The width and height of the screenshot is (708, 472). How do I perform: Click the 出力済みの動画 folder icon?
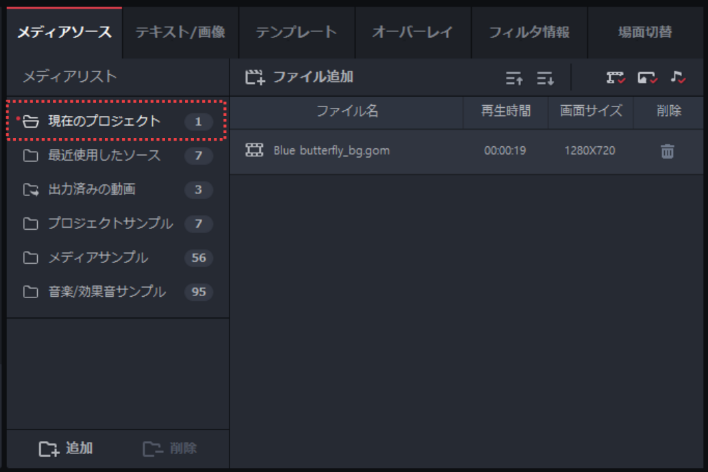tap(30, 190)
